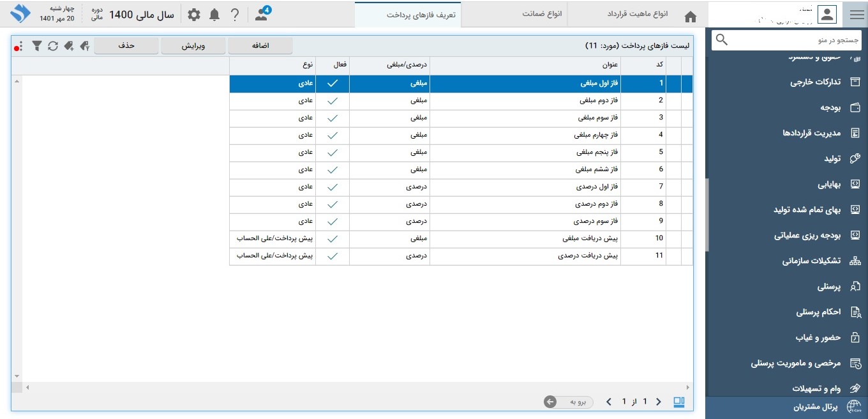
Task: Click the notifications bell icon
Action: (214, 15)
